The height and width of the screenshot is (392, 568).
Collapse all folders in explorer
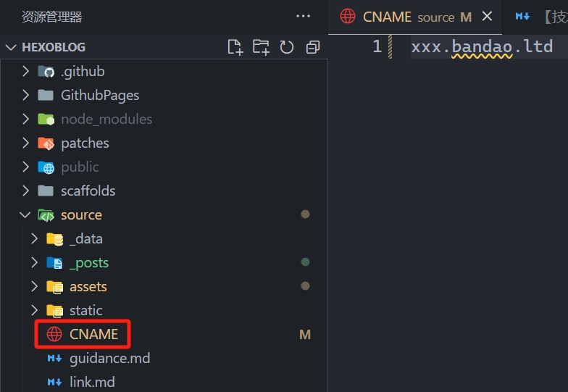313,47
